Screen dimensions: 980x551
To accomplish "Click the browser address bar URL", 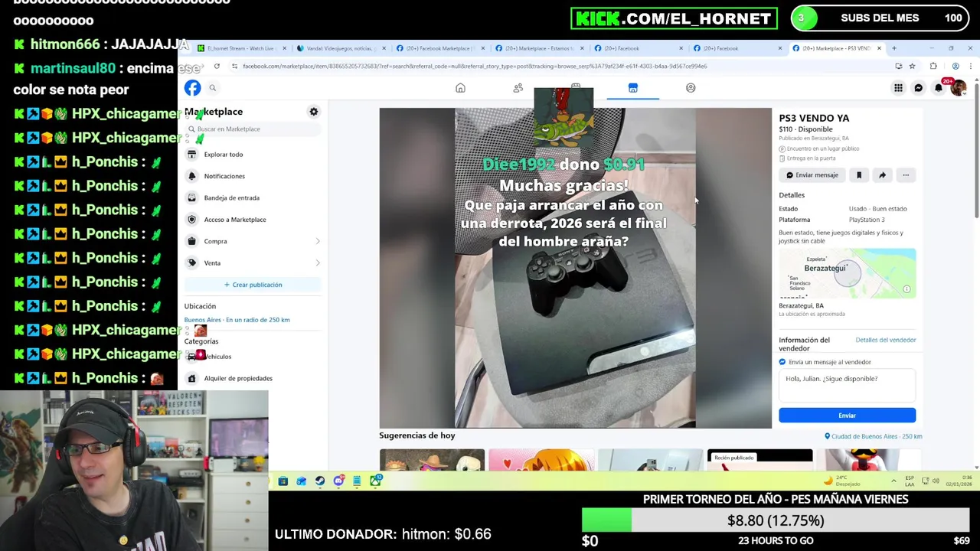I will click(x=475, y=67).
